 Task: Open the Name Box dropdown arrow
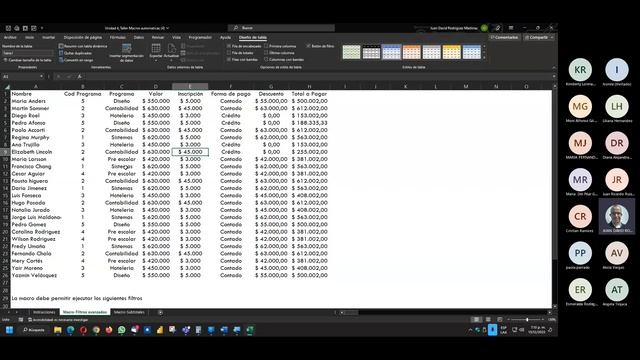click(41, 76)
